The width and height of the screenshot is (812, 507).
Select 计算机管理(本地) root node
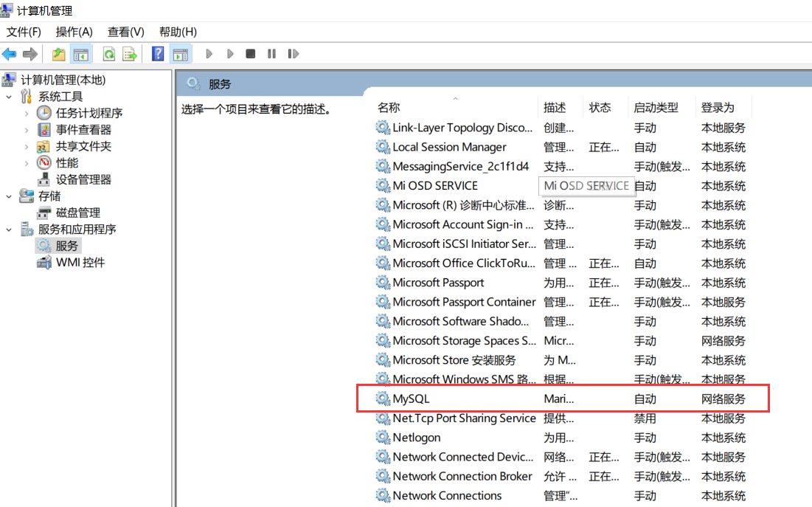coord(63,80)
